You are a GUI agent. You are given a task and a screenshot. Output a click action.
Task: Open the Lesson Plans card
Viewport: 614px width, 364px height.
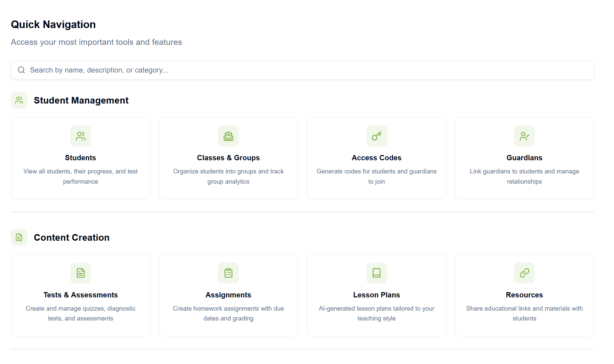pos(376,295)
